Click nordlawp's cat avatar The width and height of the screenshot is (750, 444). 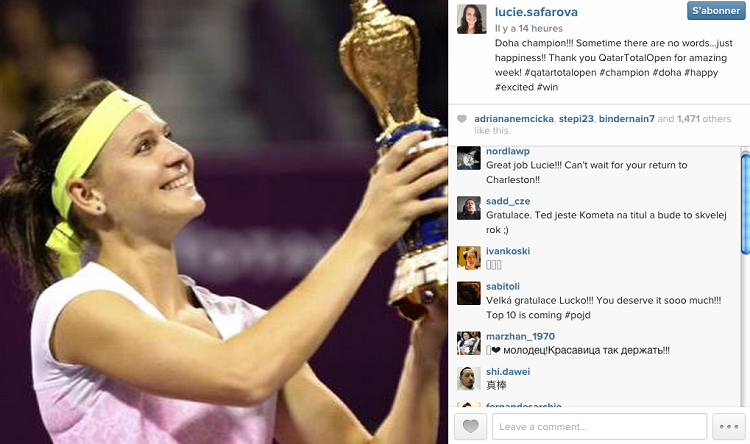(469, 158)
